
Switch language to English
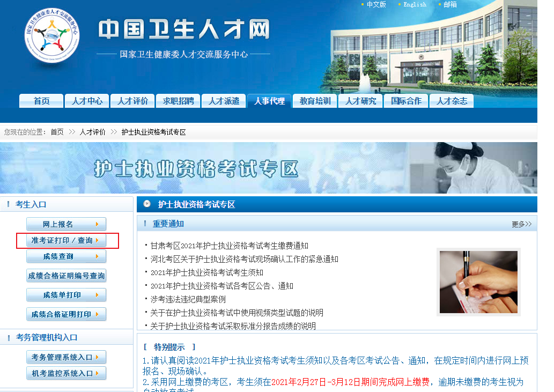[x=415, y=4]
